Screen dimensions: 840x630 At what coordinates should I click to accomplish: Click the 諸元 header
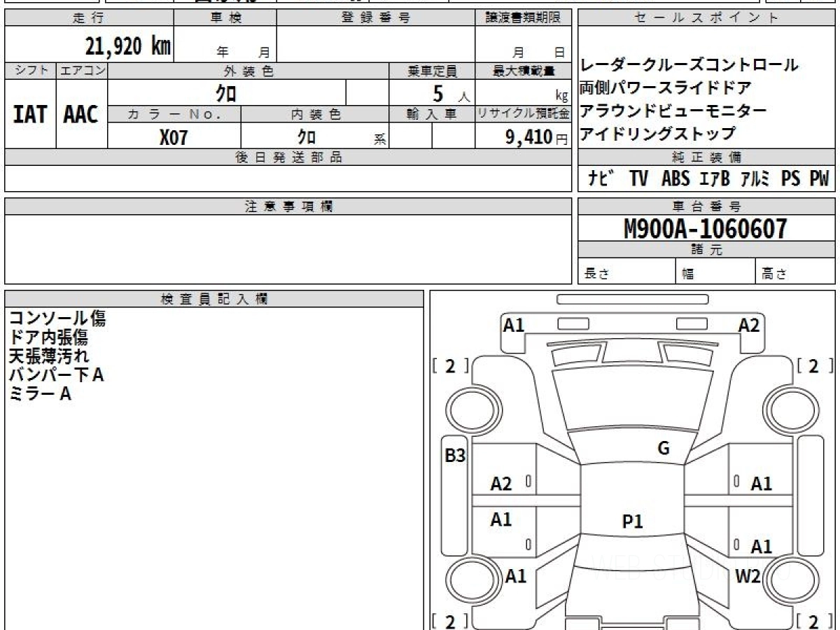tap(706, 250)
